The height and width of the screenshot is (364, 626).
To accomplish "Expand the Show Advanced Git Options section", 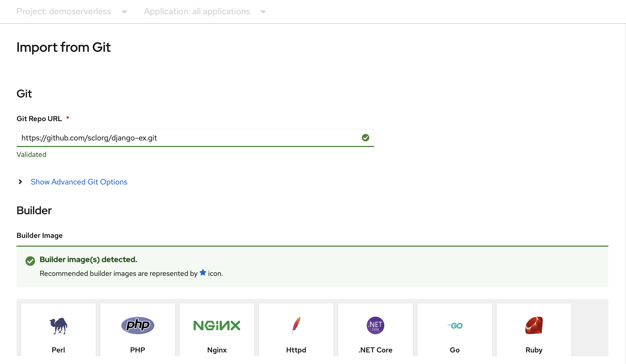I will coord(79,181).
